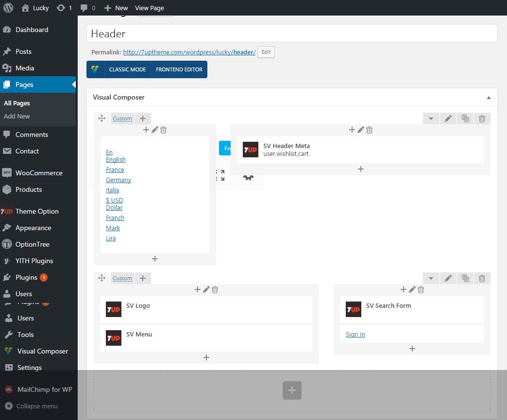The width and height of the screenshot is (507, 420).
Task: Click the Sign In link
Action: (355, 334)
